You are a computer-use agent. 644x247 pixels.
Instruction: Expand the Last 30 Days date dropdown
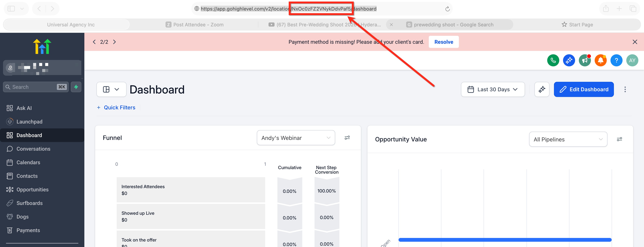[492, 89]
